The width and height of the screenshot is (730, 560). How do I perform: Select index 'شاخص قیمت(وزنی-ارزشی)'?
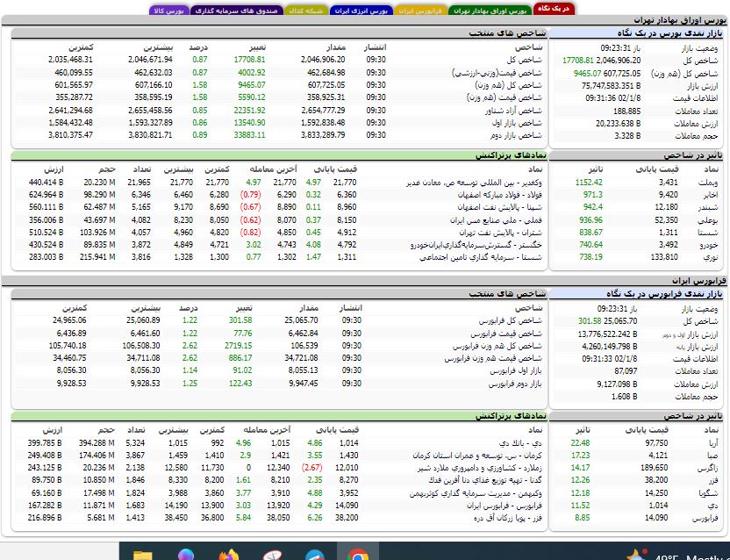point(497,73)
